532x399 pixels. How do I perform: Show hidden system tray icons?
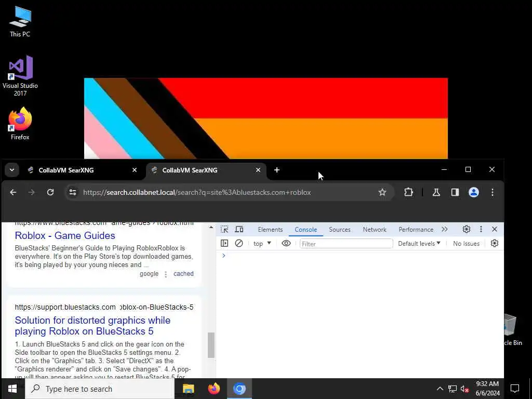[x=440, y=389]
